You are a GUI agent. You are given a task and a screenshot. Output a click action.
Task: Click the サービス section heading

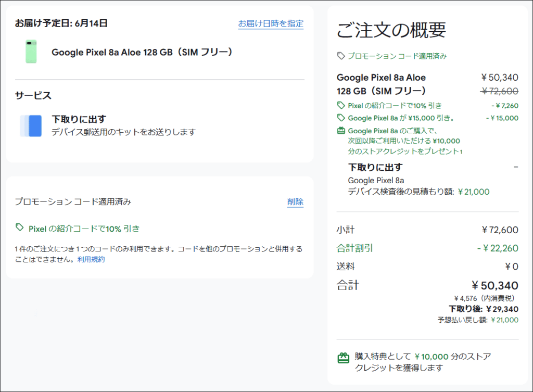tap(33, 96)
